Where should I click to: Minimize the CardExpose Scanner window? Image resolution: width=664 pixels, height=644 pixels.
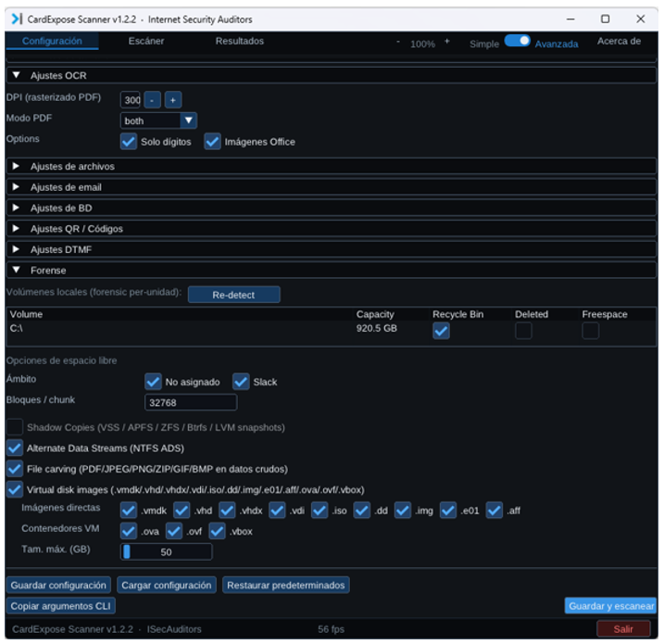point(570,19)
